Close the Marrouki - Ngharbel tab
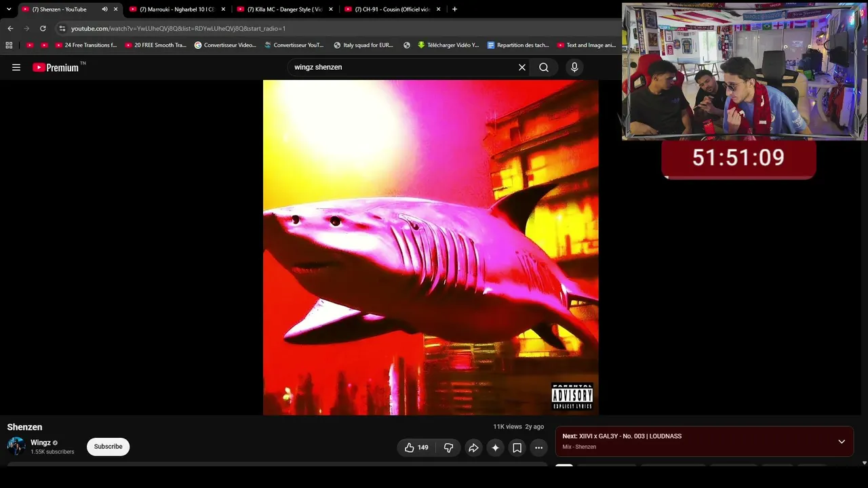The height and width of the screenshot is (488, 868). coord(223,9)
